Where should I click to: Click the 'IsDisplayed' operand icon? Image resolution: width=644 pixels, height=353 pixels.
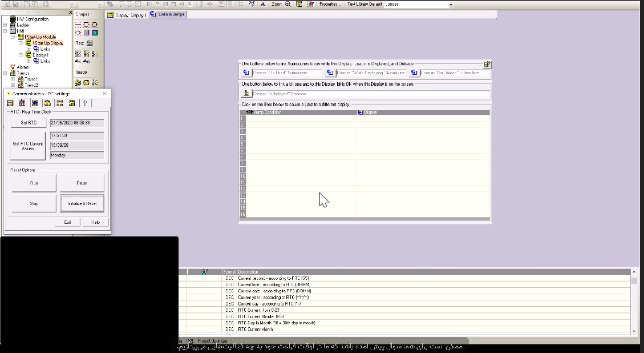click(246, 93)
